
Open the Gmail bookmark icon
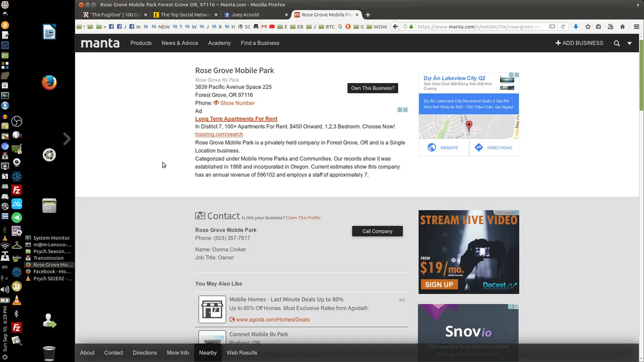264,27
